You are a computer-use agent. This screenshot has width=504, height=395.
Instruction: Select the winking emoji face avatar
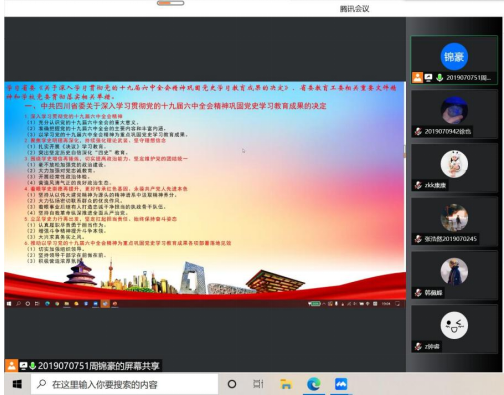click(454, 325)
